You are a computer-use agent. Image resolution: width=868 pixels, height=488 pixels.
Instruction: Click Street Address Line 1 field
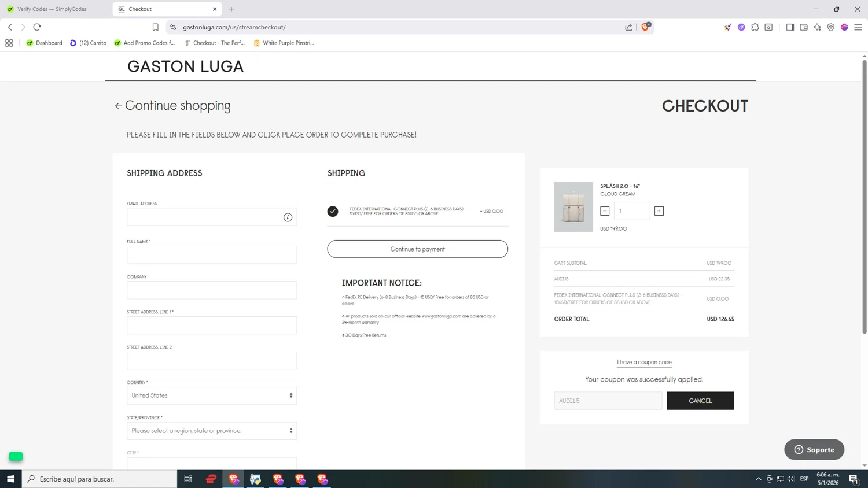212,325
